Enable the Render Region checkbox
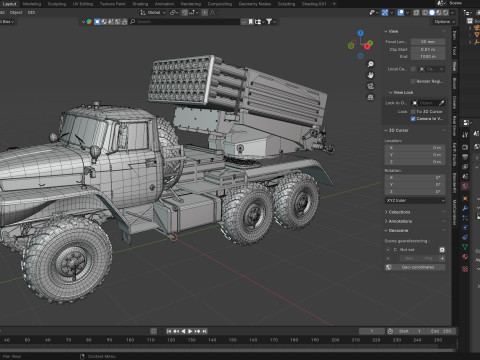The height and width of the screenshot is (360, 480). click(x=413, y=81)
